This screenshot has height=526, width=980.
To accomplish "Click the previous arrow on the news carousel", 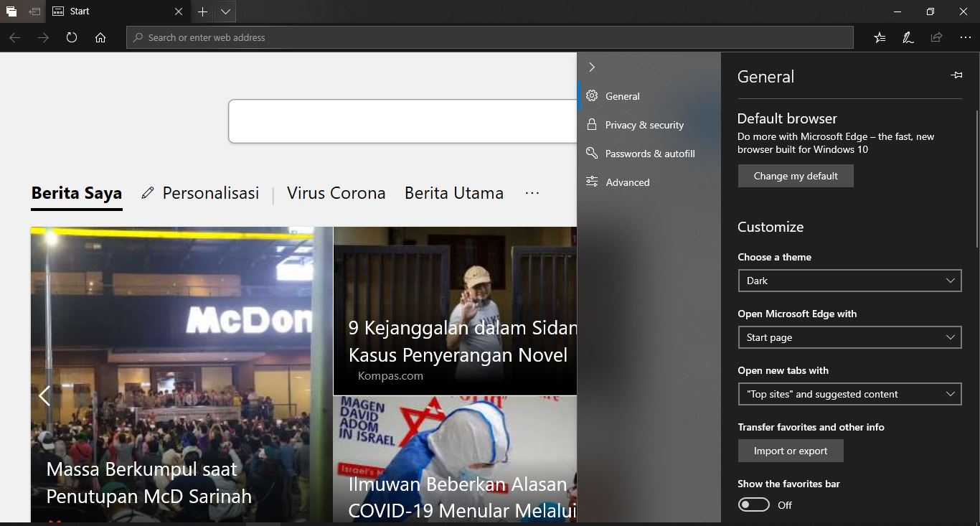I will (x=43, y=395).
